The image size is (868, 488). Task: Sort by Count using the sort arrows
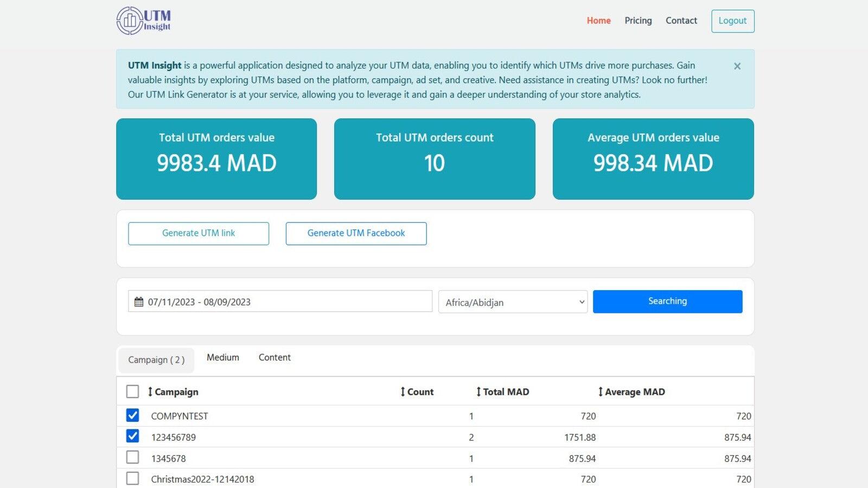402,391
